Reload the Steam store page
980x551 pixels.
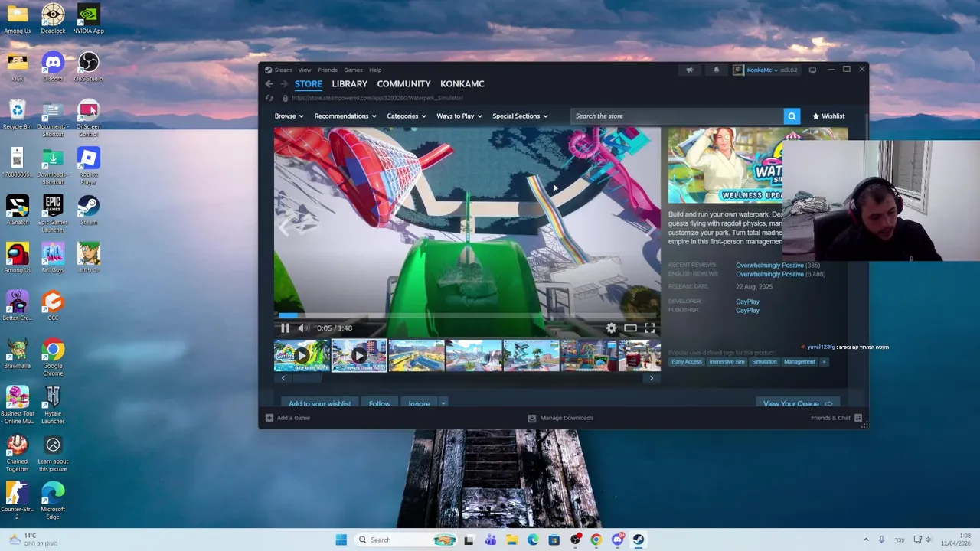point(269,98)
